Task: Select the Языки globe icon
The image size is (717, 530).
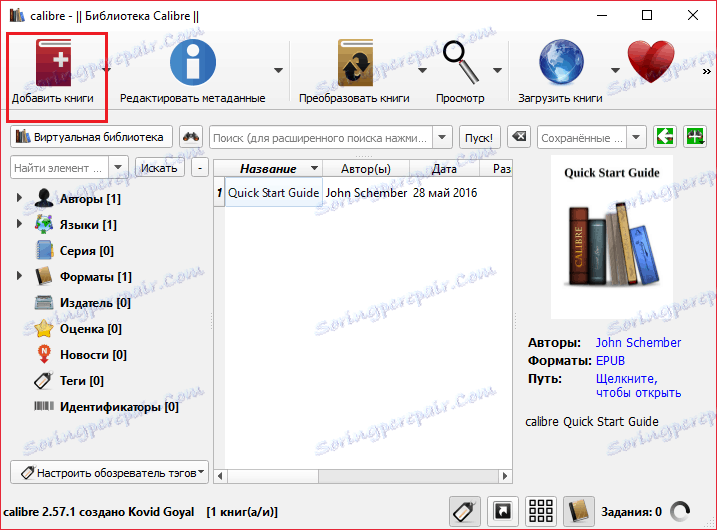Action: click(44, 225)
